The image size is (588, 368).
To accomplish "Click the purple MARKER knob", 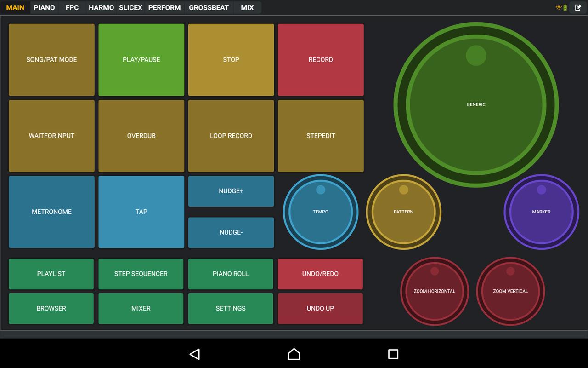I will 541,212.
